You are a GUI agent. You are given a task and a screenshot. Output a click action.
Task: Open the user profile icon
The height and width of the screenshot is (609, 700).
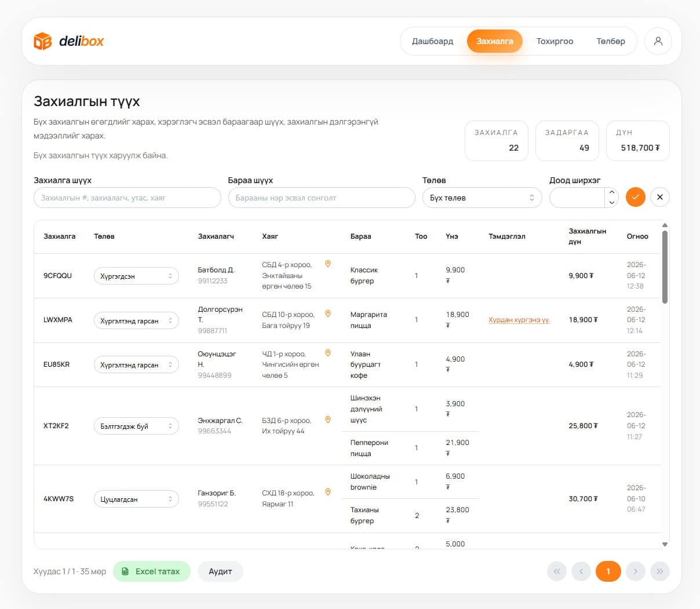(x=658, y=41)
